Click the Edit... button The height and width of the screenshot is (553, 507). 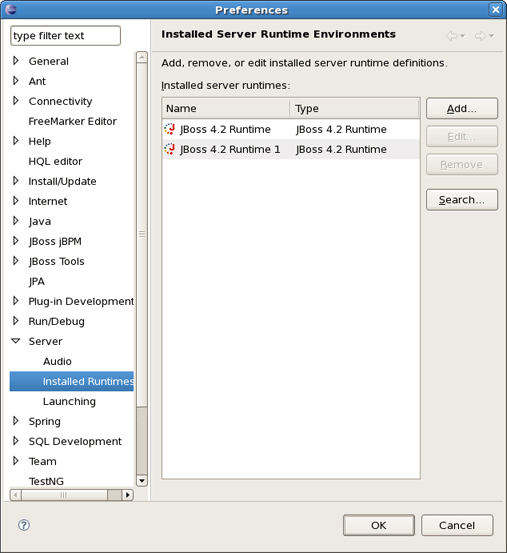click(x=462, y=136)
